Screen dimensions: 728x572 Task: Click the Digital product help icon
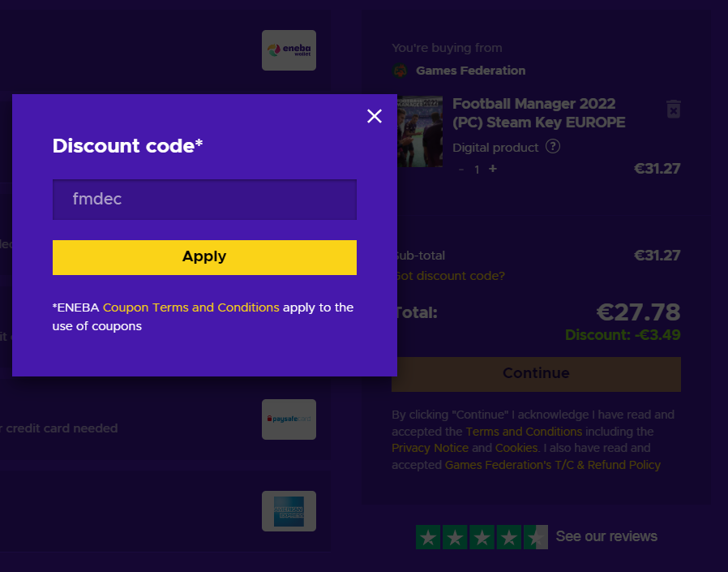click(x=553, y=146)
